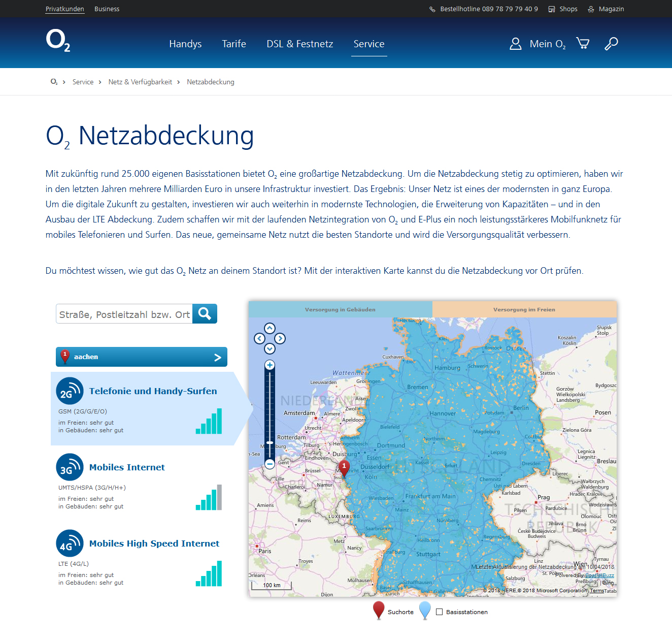Click the GSM (2G/G/E/O) label
Screen dimensions: 672x640
tap(83, 411)
